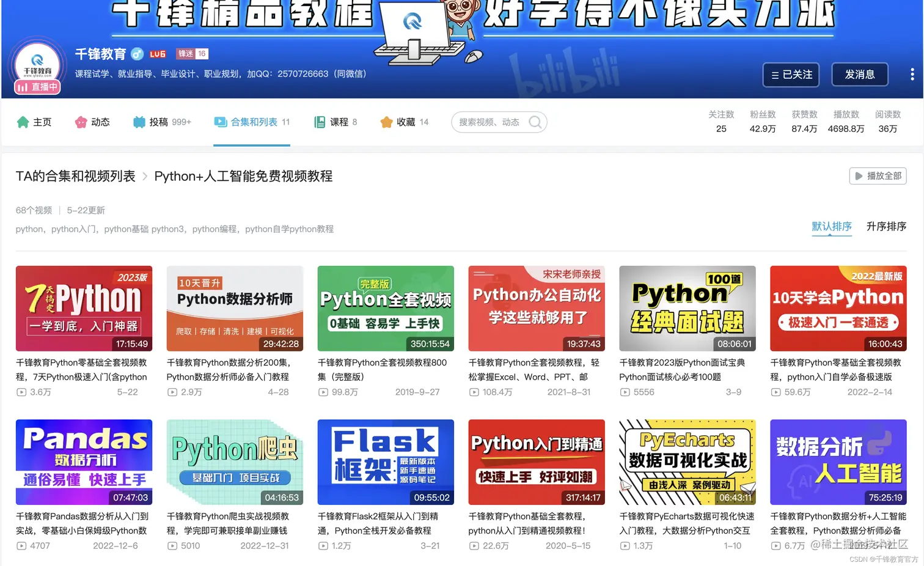924x566 pixels.
Task: Open the three-dot more options menu
Action: point(912,74)
